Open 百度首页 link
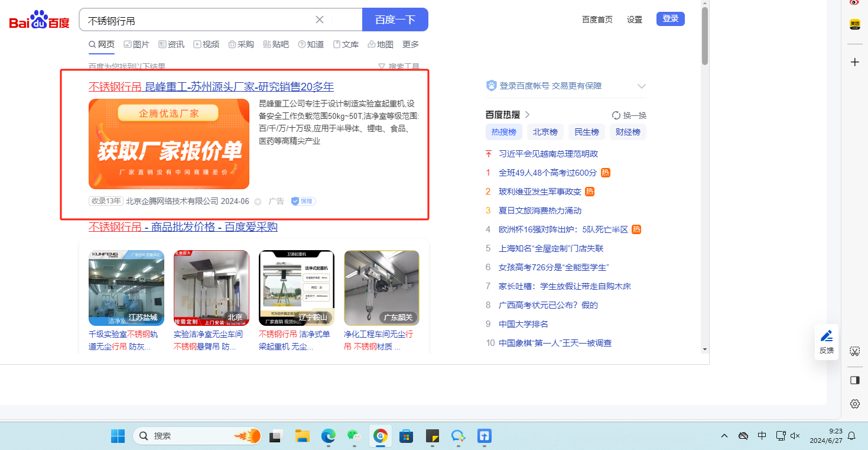The width and height of the screenshot is (868, 450). click(x=597, y=20)
